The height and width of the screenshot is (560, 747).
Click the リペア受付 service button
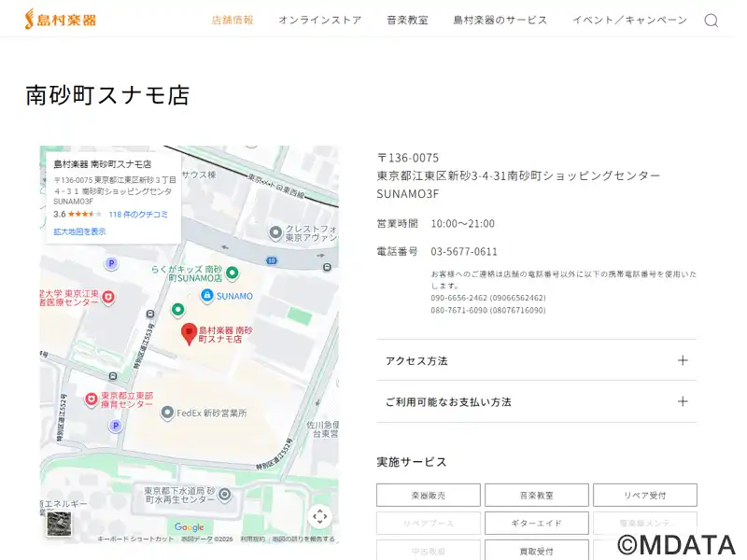point(644,496)
